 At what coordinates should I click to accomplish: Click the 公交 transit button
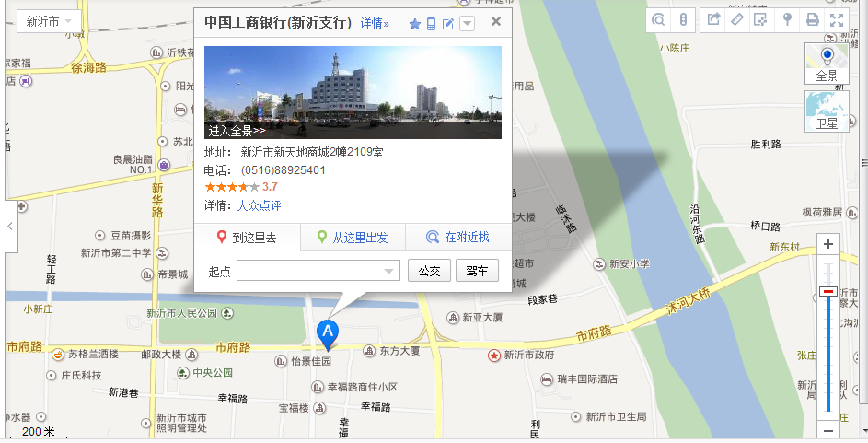click(429, 271)
